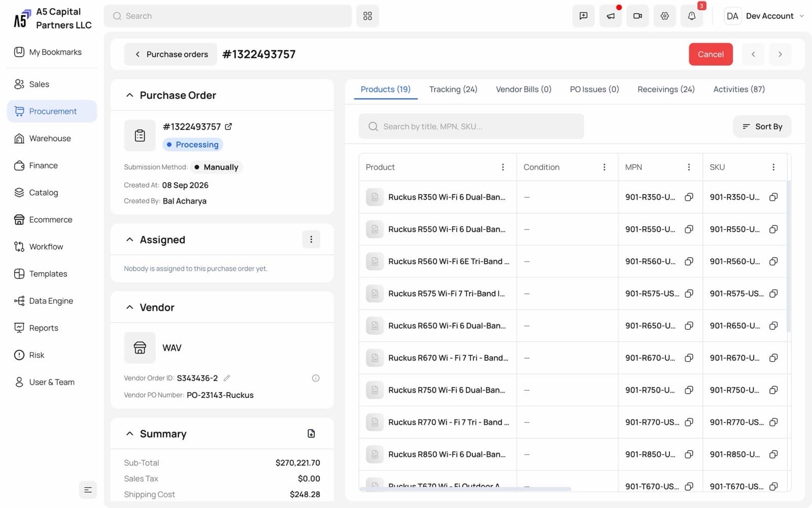This screenshot has height=508, width=812.
Task: Copy MPN for Ruckus R350 row
Action: 689,197
